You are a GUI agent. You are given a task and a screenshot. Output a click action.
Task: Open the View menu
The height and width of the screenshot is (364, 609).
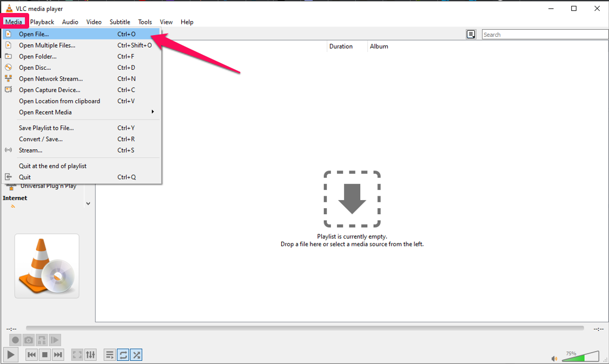coord(166,22)
